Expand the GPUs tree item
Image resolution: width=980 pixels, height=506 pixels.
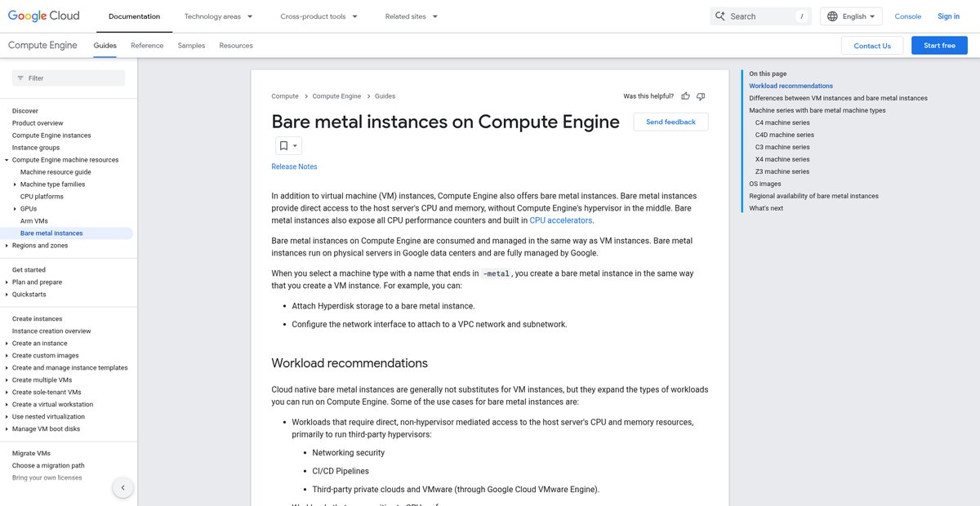coord(15,209)
